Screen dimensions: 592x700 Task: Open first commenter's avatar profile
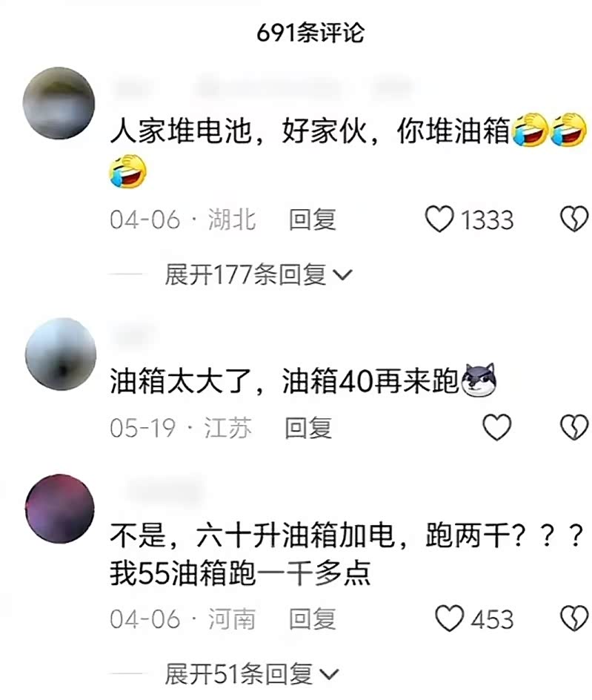59,103
